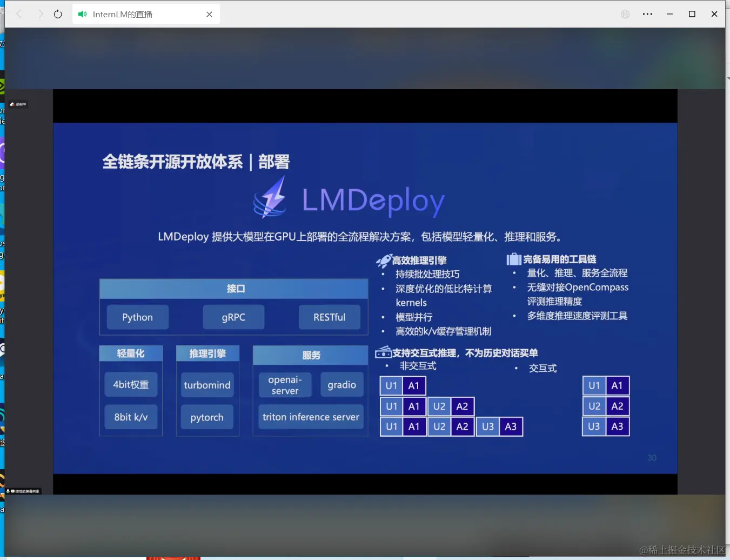Click the rocket icon by 高效推理引擎
The width and height of the screenshot is (730, 560).
pyautogui.click(x=384, y=261)
